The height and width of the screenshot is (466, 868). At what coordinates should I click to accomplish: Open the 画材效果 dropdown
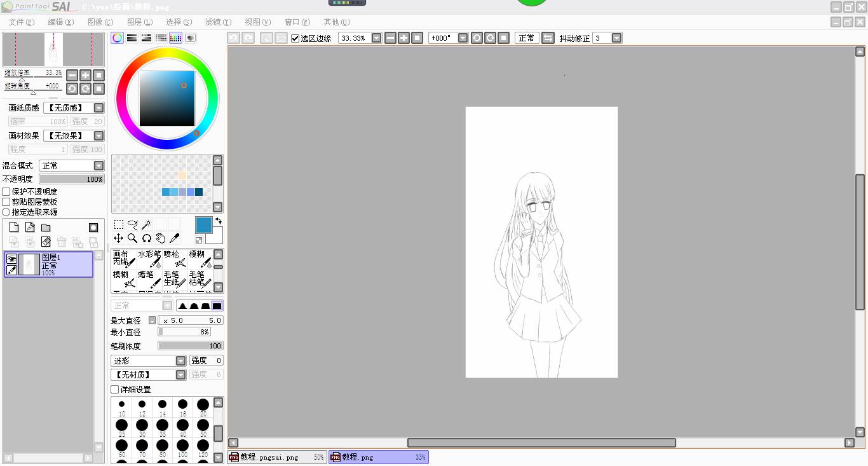coord(98,135)
